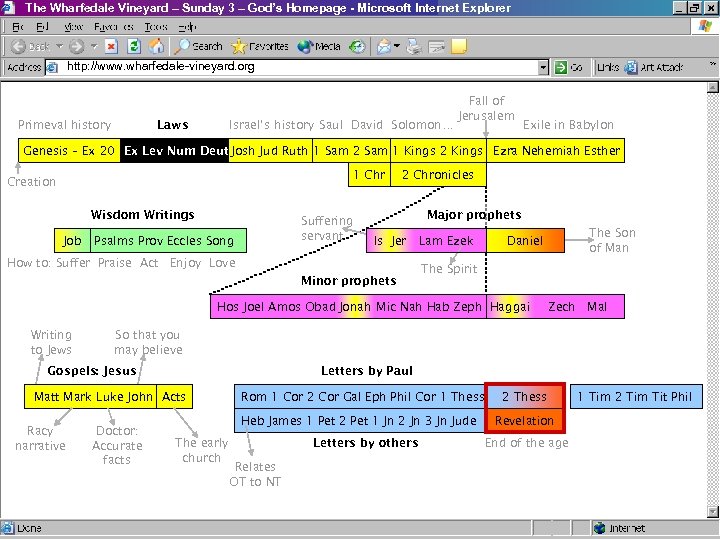The height and width of the screenshot is (540, 720).
Task: Go to the Home page icon
Action: point(156,46)
